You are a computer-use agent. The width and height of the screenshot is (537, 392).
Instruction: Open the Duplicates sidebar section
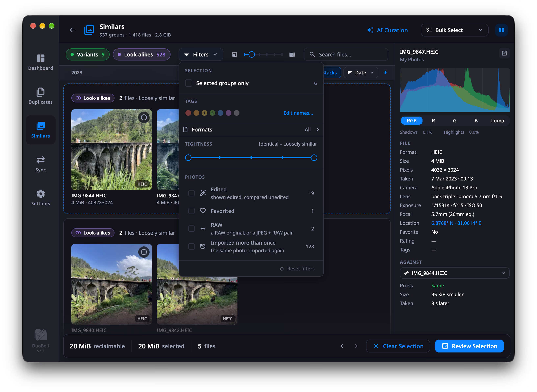41,96
